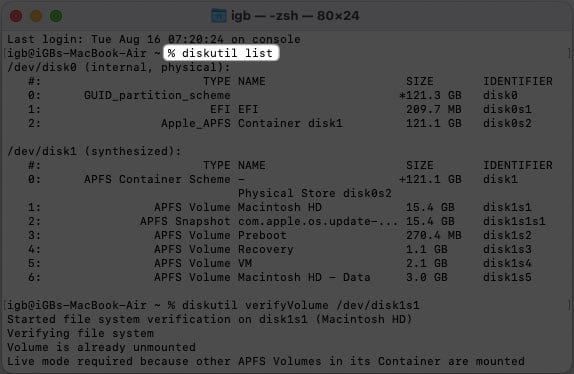Click the '/dev/disk1 (synthesized):' header

click(x=94, y=151)
